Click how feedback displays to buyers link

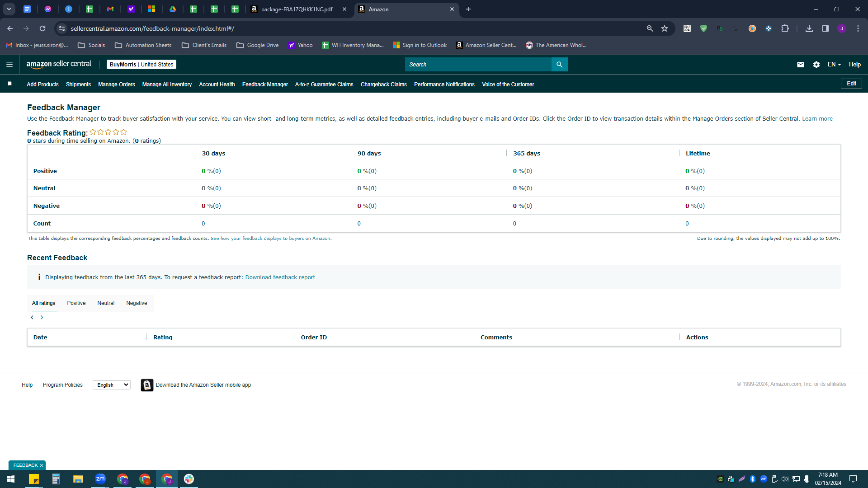[270, 239]
